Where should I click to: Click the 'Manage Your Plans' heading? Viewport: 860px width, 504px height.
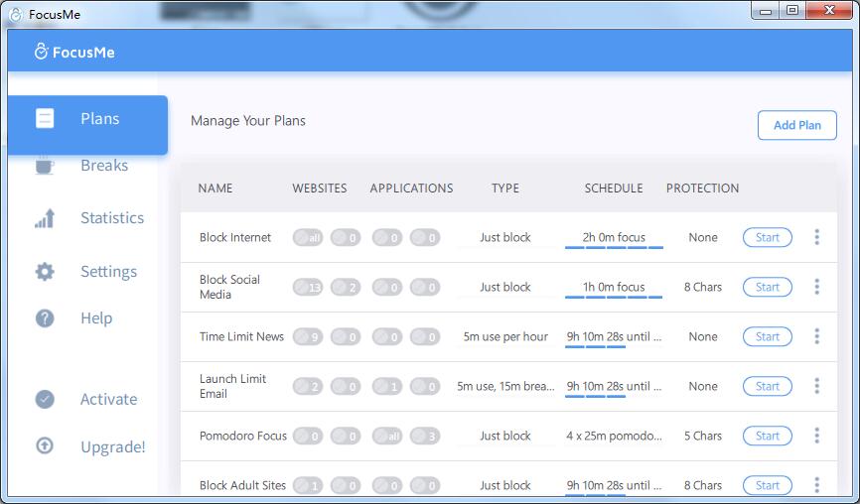pyautogui.click(x=248, y=120)
